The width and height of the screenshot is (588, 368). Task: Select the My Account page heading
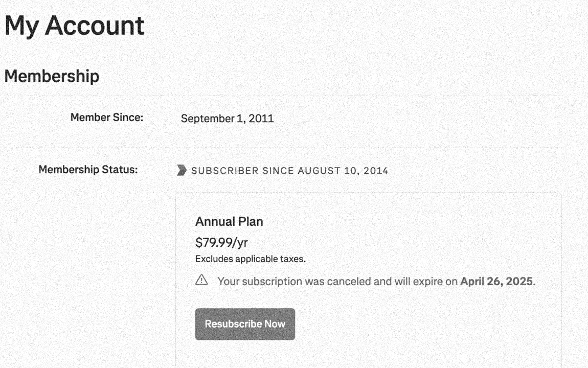(x=74, y=26)
